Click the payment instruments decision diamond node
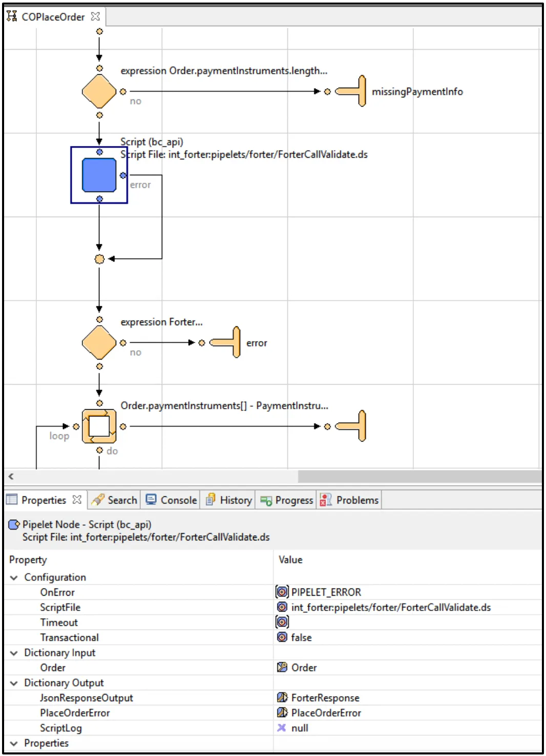Image resolution: width=546 pixels, height=756 pixels. [99, 92]
